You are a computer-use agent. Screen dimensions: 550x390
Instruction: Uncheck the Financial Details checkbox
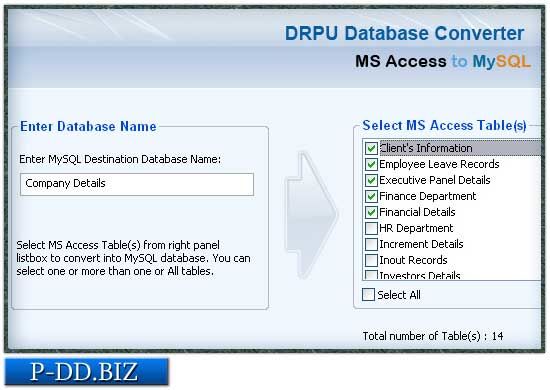point(371,212)
